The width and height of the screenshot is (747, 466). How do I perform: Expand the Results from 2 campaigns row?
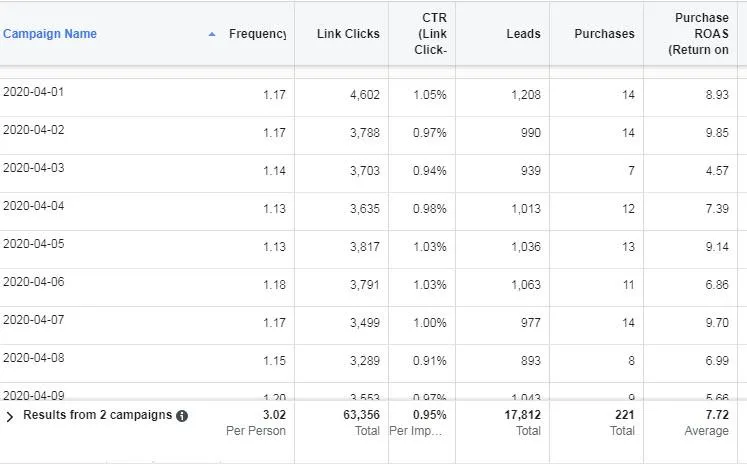click(x=10, y=416)
